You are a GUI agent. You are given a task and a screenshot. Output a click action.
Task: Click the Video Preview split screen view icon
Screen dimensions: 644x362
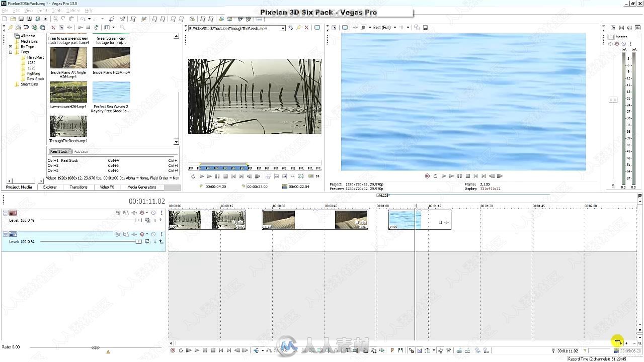[364, 27]
